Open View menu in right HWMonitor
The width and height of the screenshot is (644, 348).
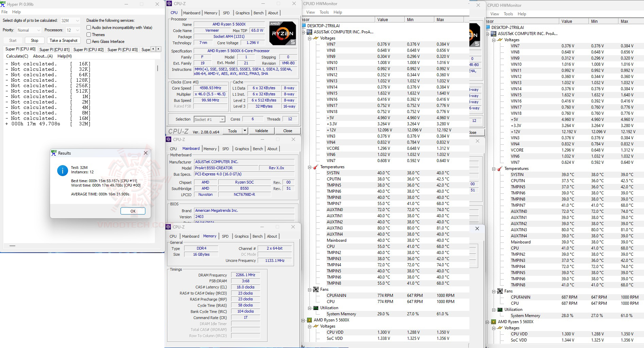tap(495, 14)
